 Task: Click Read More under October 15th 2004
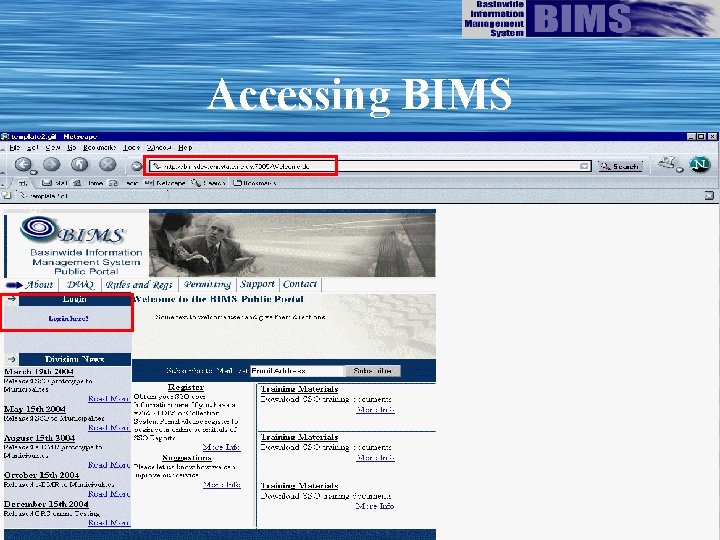point(109,494)
